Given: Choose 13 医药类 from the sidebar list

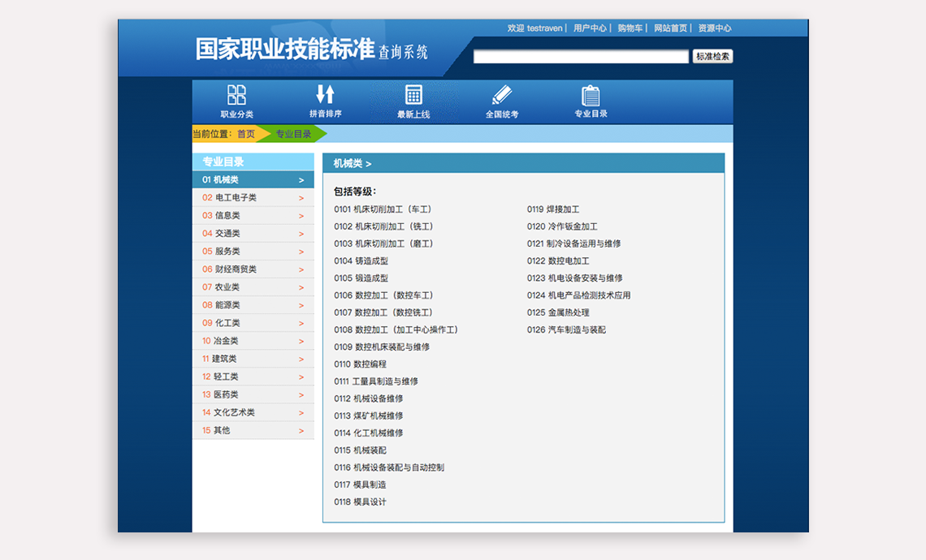Looking at the screenshot, I should 226,394.
